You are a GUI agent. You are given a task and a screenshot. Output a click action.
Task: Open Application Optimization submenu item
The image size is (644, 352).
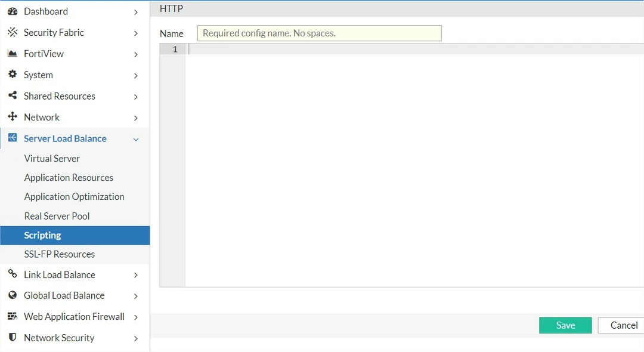pos(75,197)
